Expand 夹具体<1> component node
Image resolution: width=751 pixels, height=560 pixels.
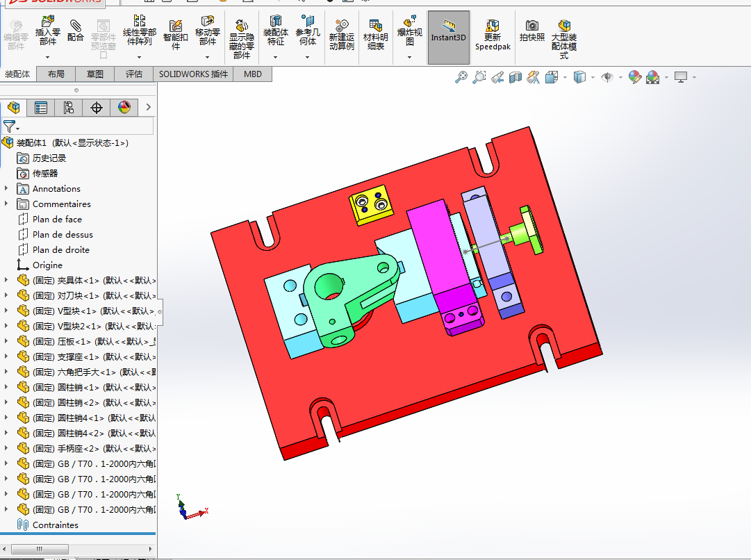(x=6, y=280)
